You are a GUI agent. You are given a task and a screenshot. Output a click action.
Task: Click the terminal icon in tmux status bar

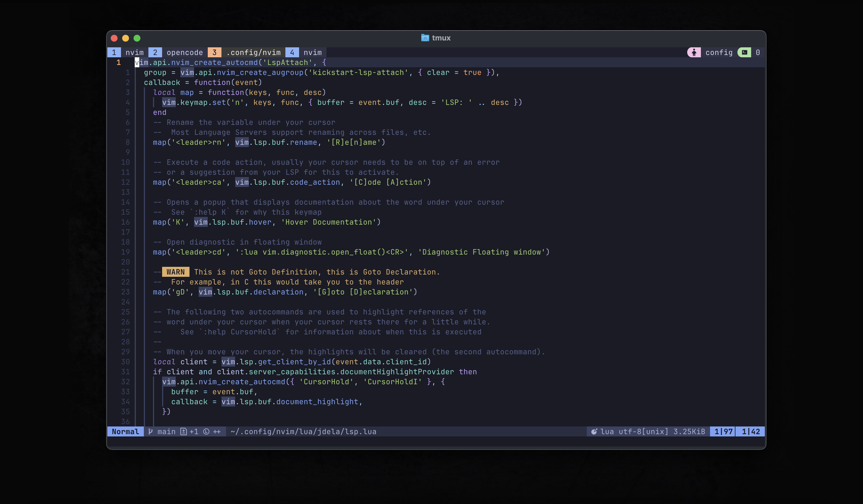745,52
